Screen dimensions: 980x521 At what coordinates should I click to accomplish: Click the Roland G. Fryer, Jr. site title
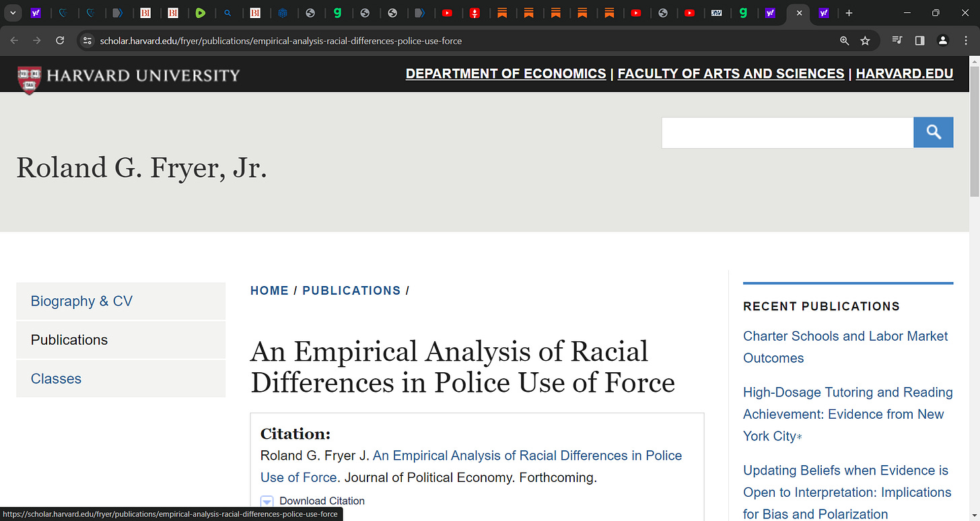point(142,168)
